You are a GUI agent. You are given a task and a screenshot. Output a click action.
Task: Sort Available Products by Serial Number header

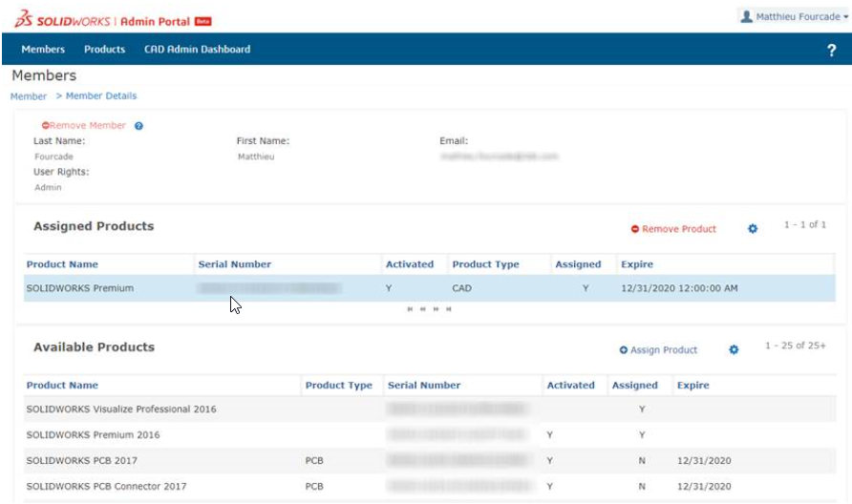pos(424,386)
